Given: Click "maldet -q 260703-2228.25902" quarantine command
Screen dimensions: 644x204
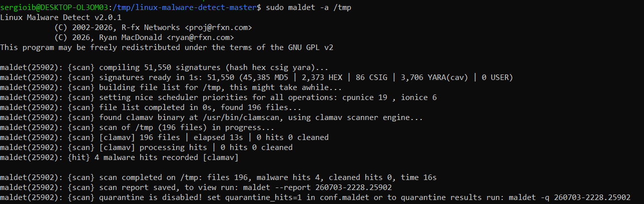Looking at the screenshot, I should click(569, 198).
